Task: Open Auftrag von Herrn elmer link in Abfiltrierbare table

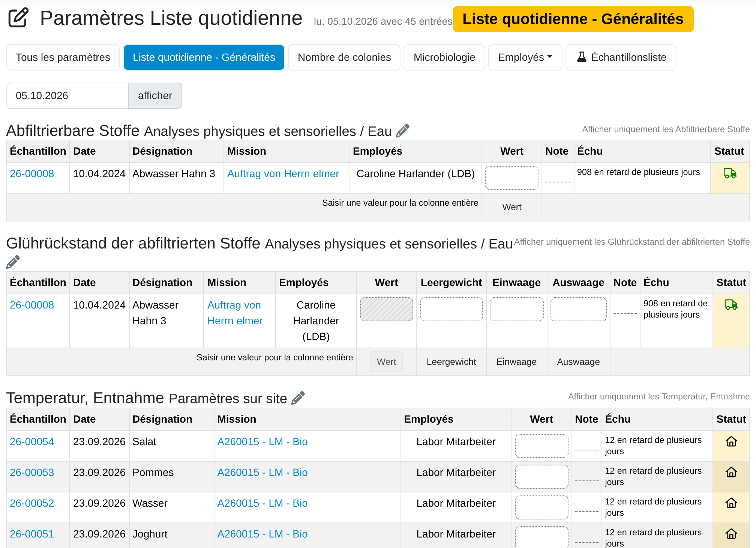Action: [x=283, y=173]
